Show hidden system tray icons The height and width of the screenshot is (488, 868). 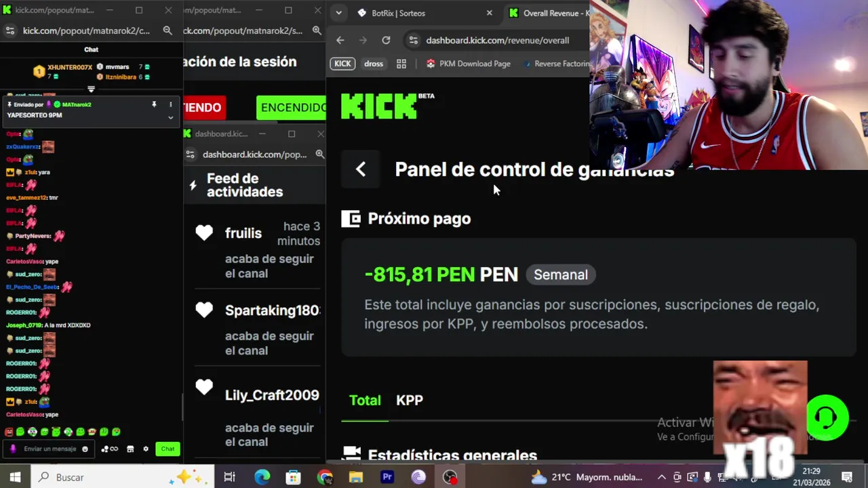(x=661, y=477)
